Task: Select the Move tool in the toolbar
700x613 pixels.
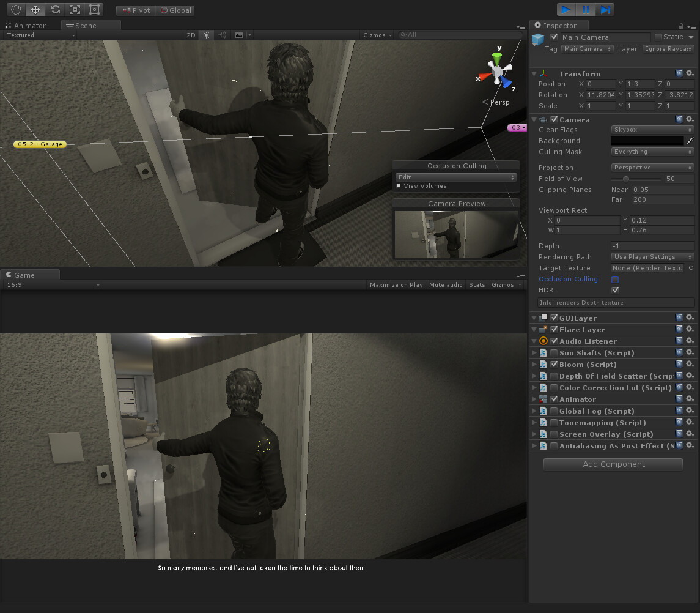Action: pos(35,9)
